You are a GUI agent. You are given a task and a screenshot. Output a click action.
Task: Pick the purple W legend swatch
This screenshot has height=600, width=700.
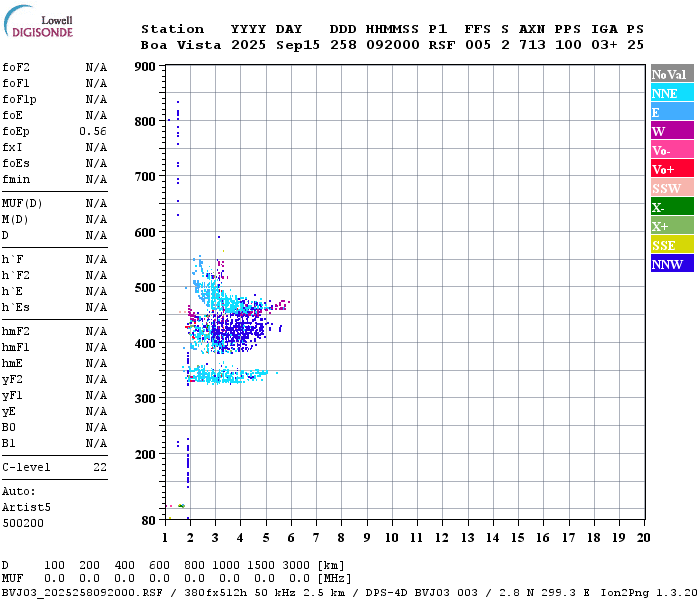click(x=672, y=131)
